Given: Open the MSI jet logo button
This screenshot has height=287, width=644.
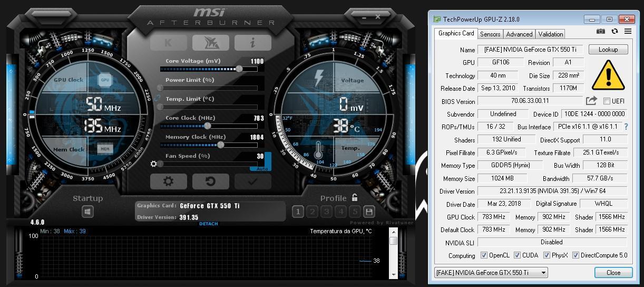Looking at the screenshot, I should (x=211, y=43).
